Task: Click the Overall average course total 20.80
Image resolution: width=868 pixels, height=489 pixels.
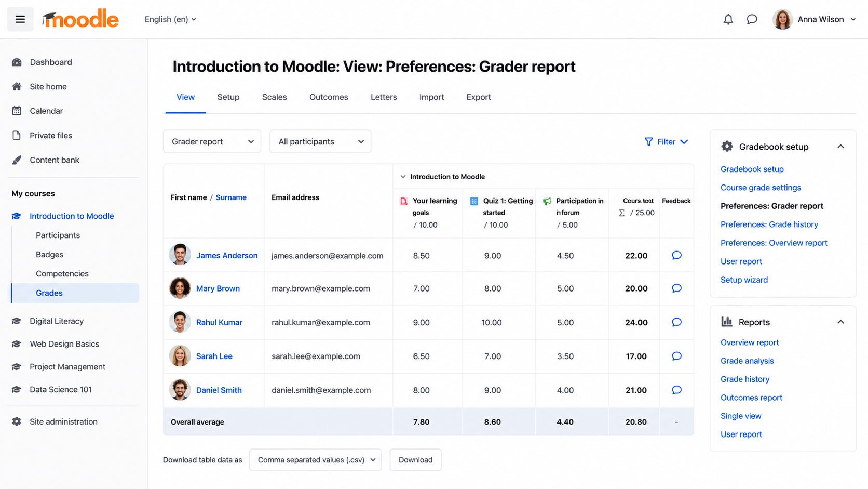Action: (x=636, y=422)
